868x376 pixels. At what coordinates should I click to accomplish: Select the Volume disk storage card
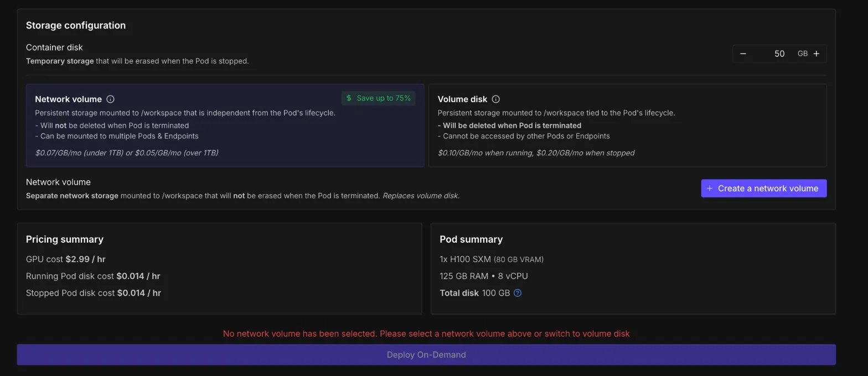pos(627,126)
